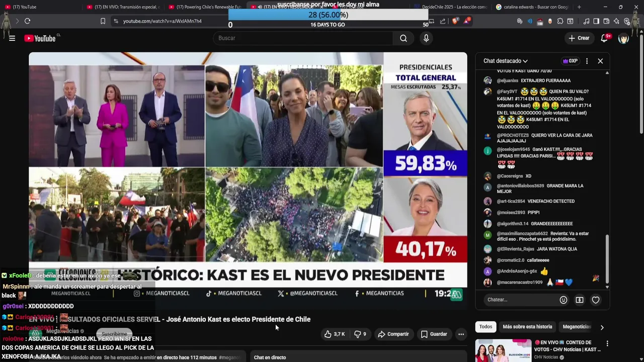
Task: Reload the page with the refresh icon
Action: click(x=27, y=21)
